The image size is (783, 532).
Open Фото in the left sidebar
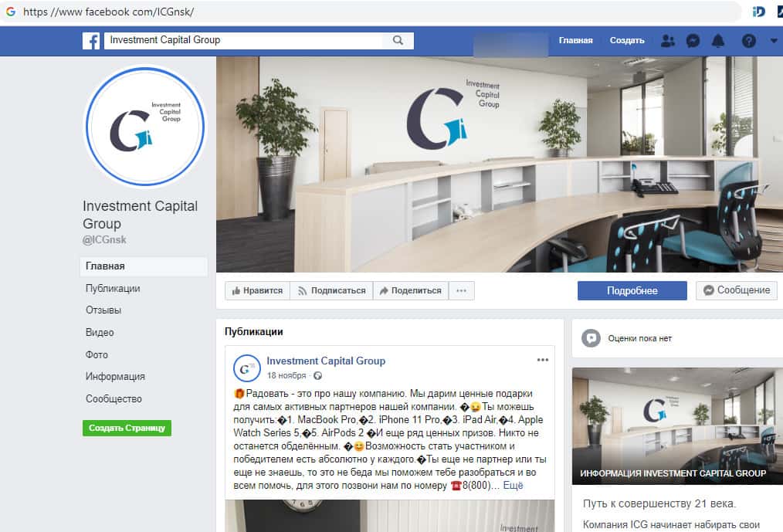97,354
